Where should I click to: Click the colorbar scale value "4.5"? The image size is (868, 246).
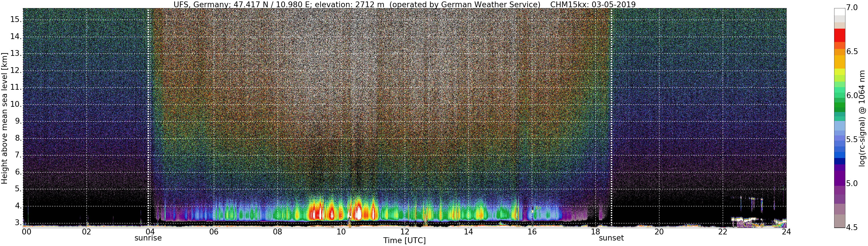coord(852,227)
